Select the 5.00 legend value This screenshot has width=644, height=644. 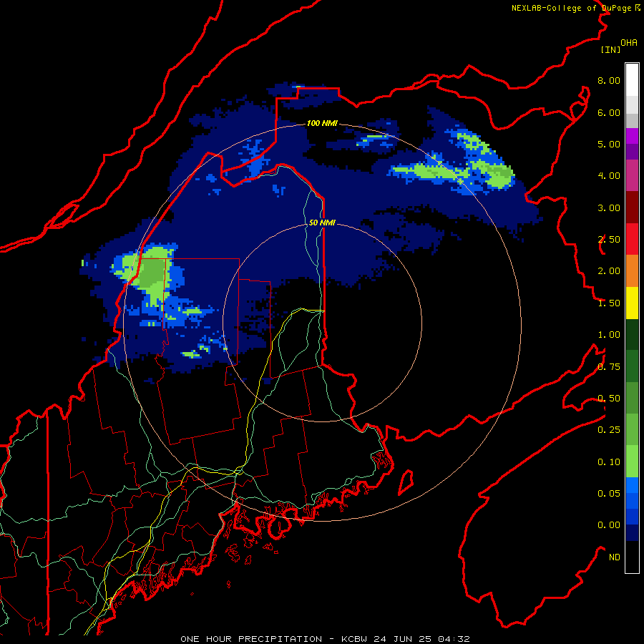click(609, 144)
